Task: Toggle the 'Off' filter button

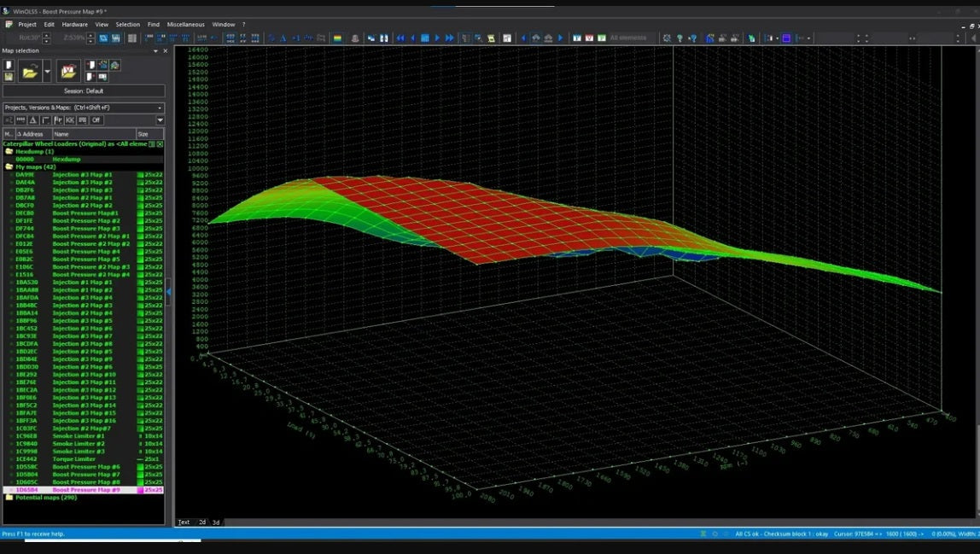Action: (96, 120)
